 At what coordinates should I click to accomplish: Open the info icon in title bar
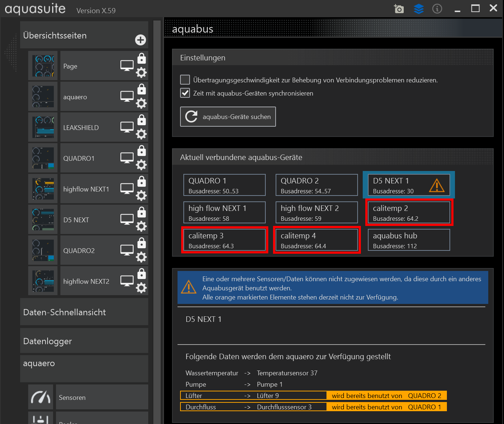437,8
